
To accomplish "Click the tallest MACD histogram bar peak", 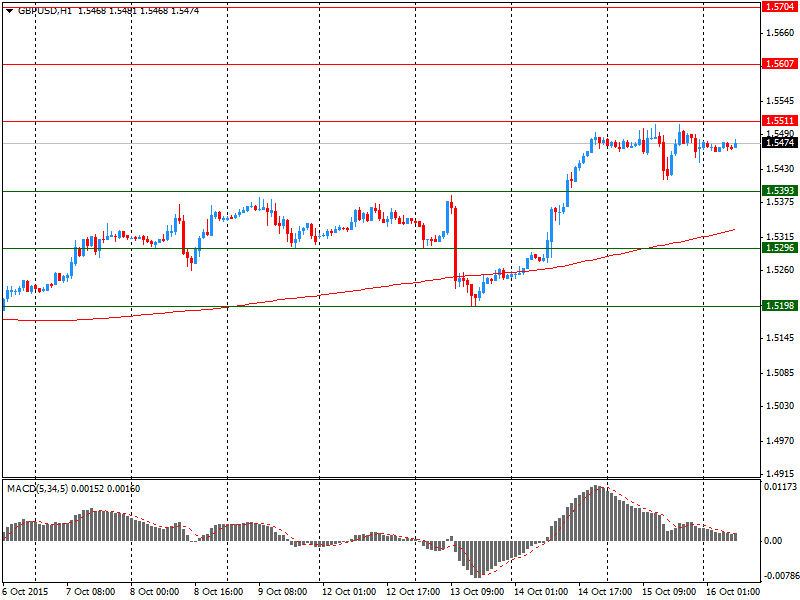I will pos(596,513).
